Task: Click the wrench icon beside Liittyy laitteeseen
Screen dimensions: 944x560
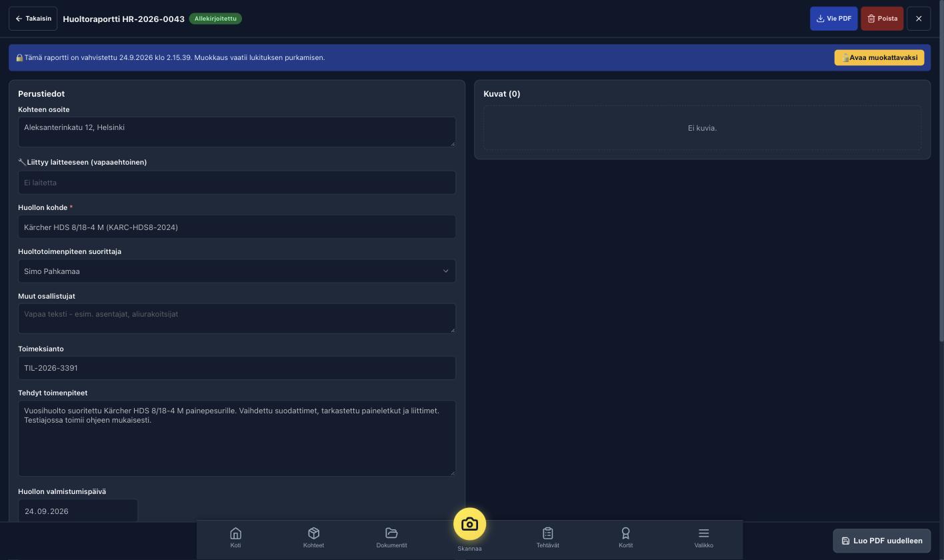Action: tap(21, 162)
